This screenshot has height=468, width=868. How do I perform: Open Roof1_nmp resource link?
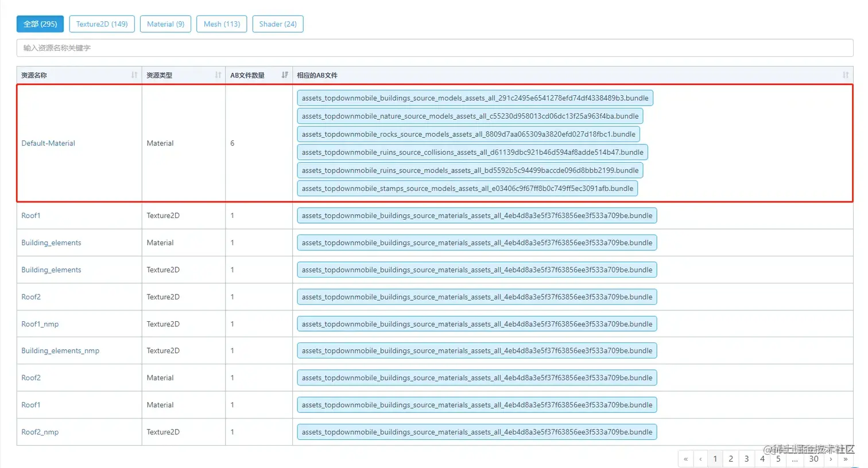40,324
